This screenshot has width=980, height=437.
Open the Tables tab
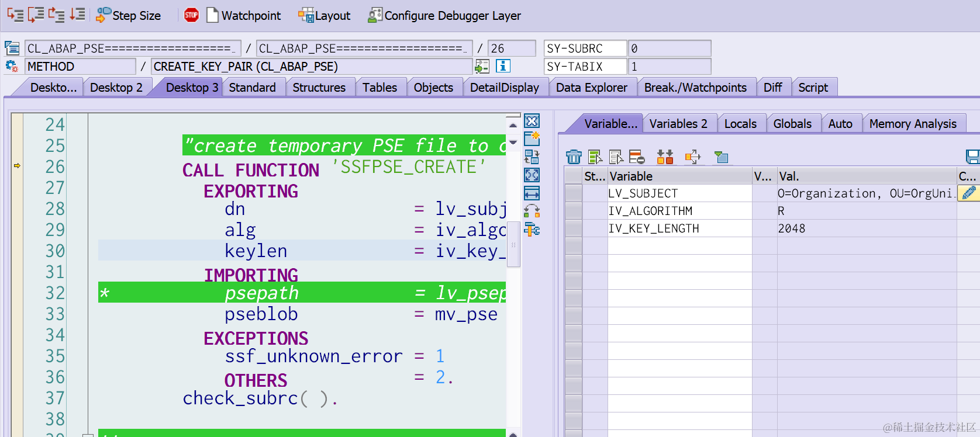pyautogui.click(x=379, y=88)
